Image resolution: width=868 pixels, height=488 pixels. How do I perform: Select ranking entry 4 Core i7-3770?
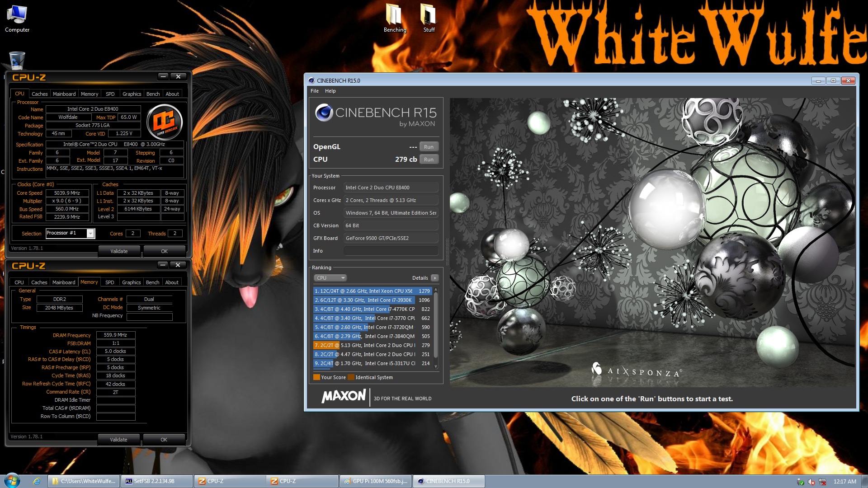pyautogui.click(x=373, y=318)
